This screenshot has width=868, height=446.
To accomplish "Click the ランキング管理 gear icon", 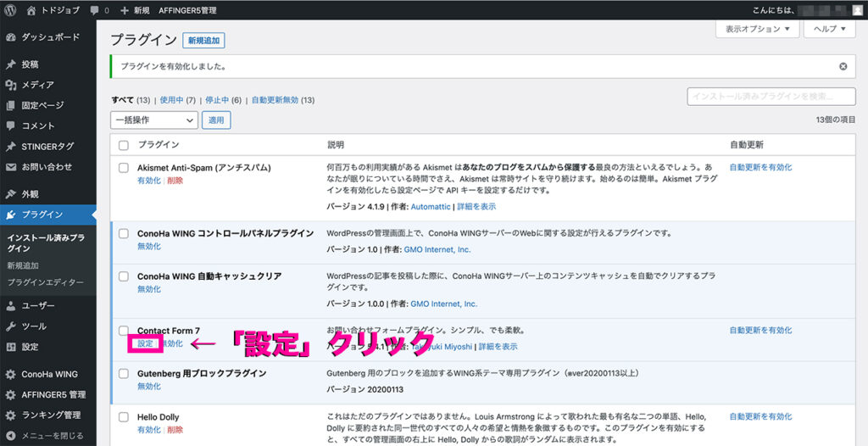I will [10, 415].
